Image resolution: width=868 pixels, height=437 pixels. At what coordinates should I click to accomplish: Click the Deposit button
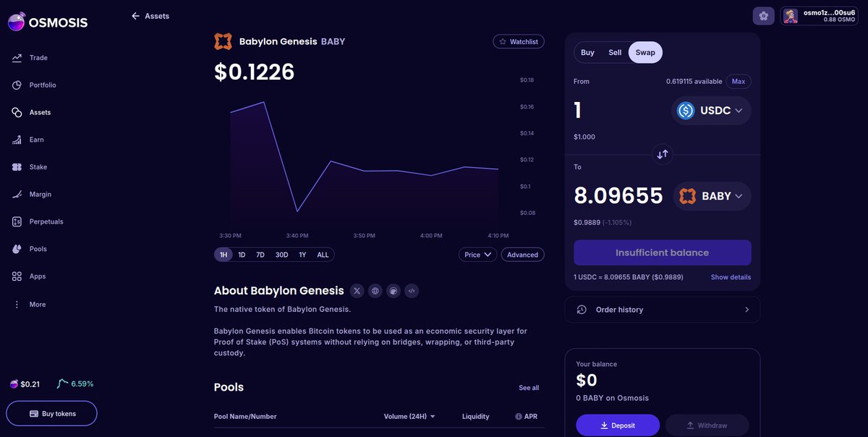pos(618,425)
